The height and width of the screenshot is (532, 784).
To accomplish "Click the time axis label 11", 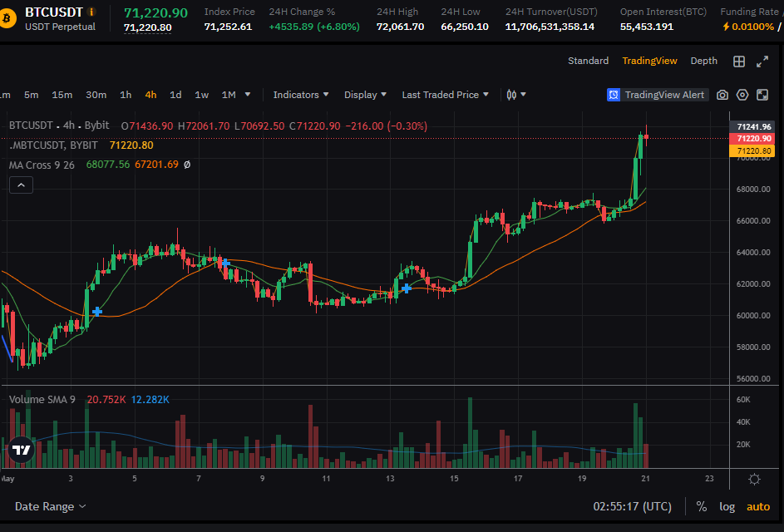I will coord(326,479).
